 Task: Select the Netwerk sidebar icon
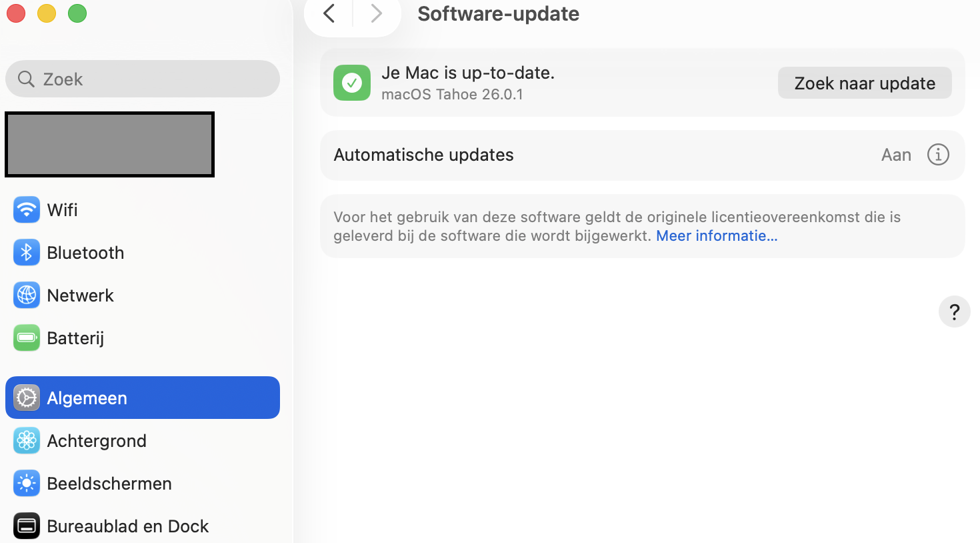pos(26,295)
